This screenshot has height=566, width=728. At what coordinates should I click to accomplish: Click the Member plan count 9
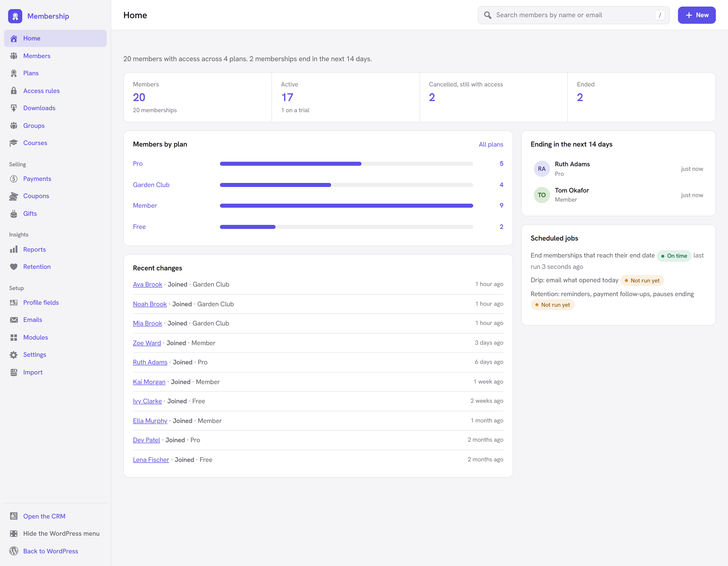tap(501, 205)
